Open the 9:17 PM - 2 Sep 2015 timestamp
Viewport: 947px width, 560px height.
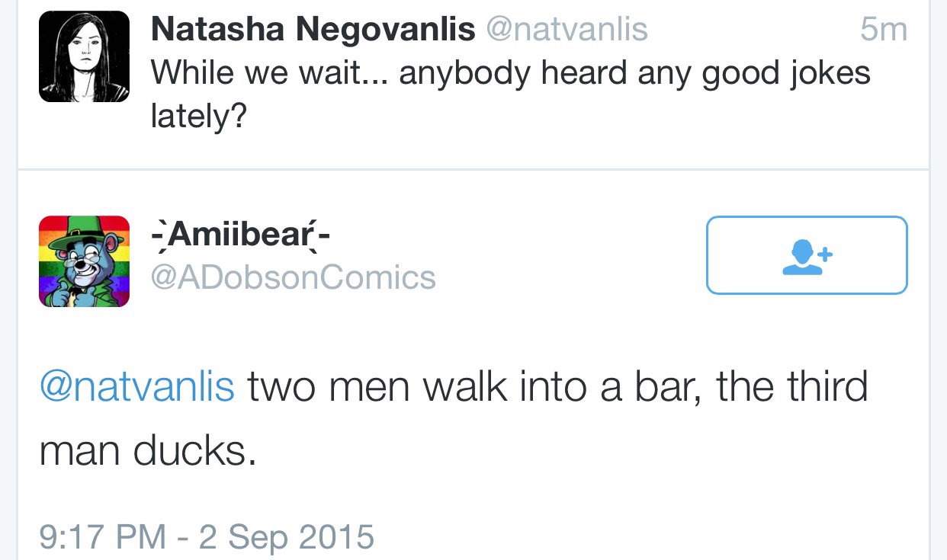(207, 536)
